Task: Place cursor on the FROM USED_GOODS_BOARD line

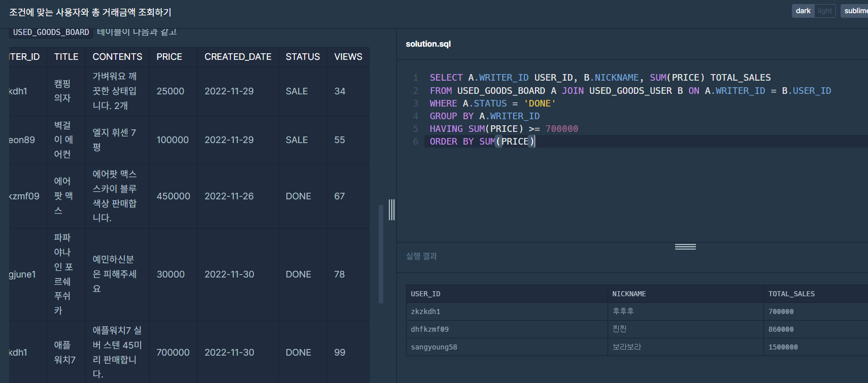Action: [x=630, y=91]
